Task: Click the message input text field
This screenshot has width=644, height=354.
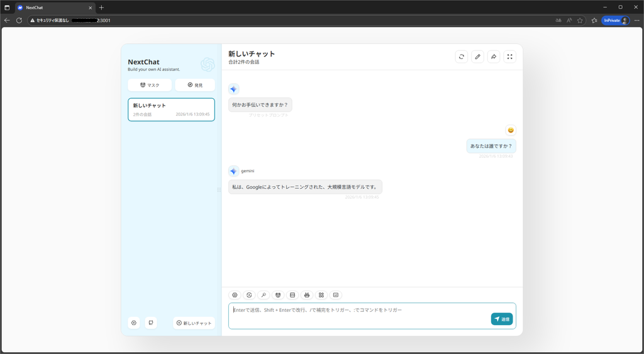Action: 358,315
